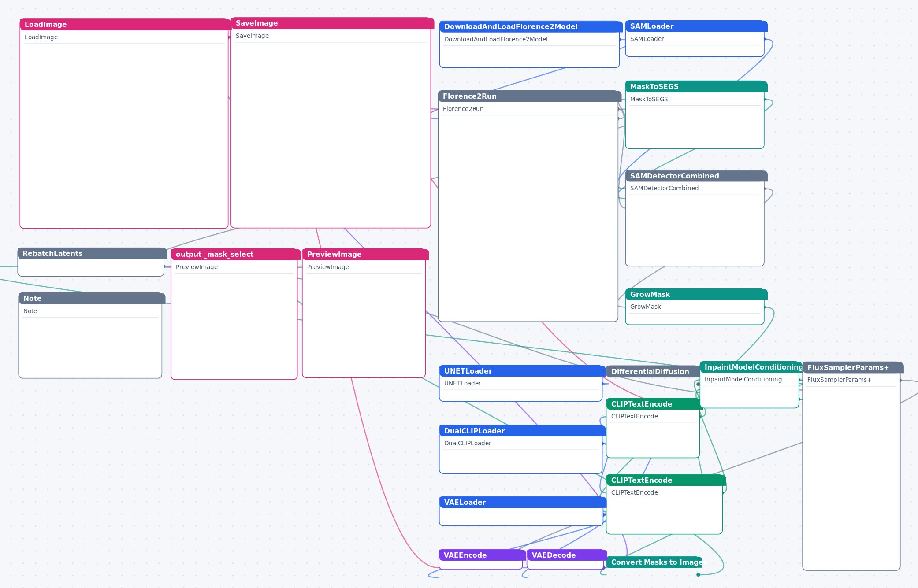
Task: Select the InpaintModelConditioning node header
Action: point(751,367)
